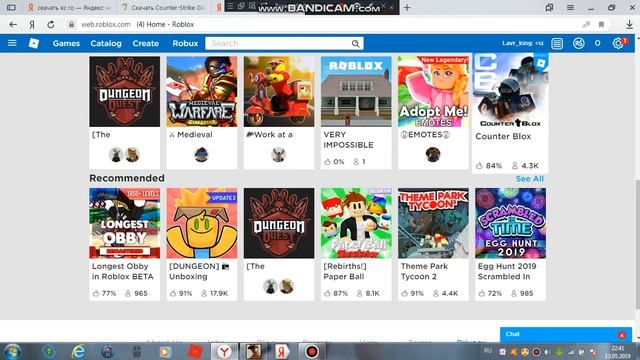This screenshot has height=360, width=640.
Task: Click the '[DUNGEON] Unboxing' title text
Action: point(198,271)
